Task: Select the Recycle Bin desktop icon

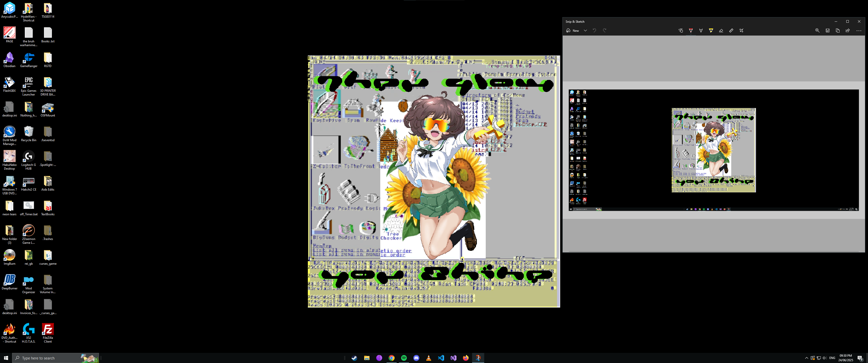Action: tap(29, 134)
